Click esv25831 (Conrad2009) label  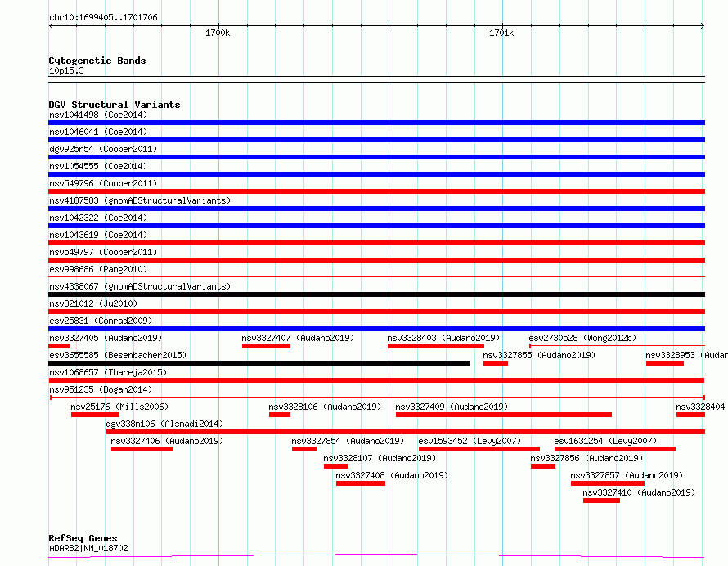[101, 321]
